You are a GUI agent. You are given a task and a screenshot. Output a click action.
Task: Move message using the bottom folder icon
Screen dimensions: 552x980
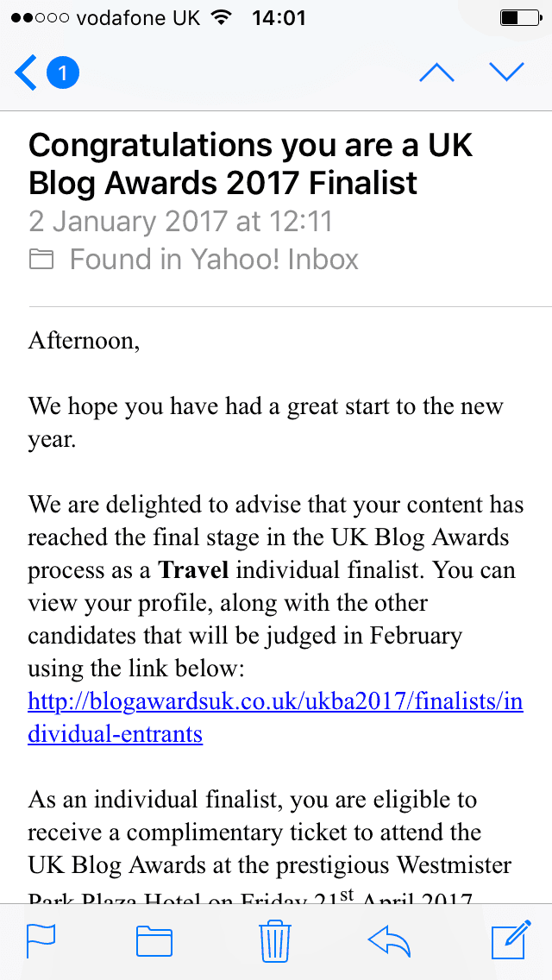[154, 940]
